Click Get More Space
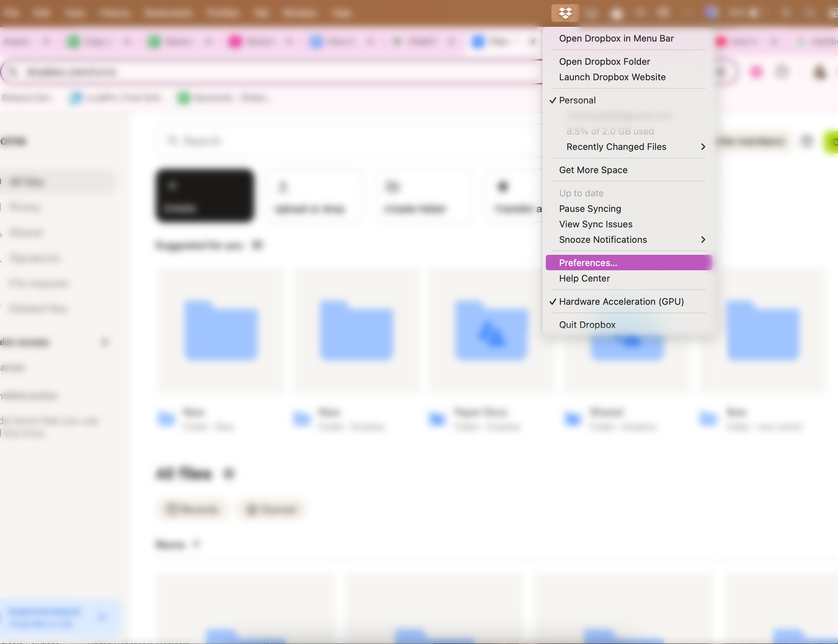 coord(593,170)
